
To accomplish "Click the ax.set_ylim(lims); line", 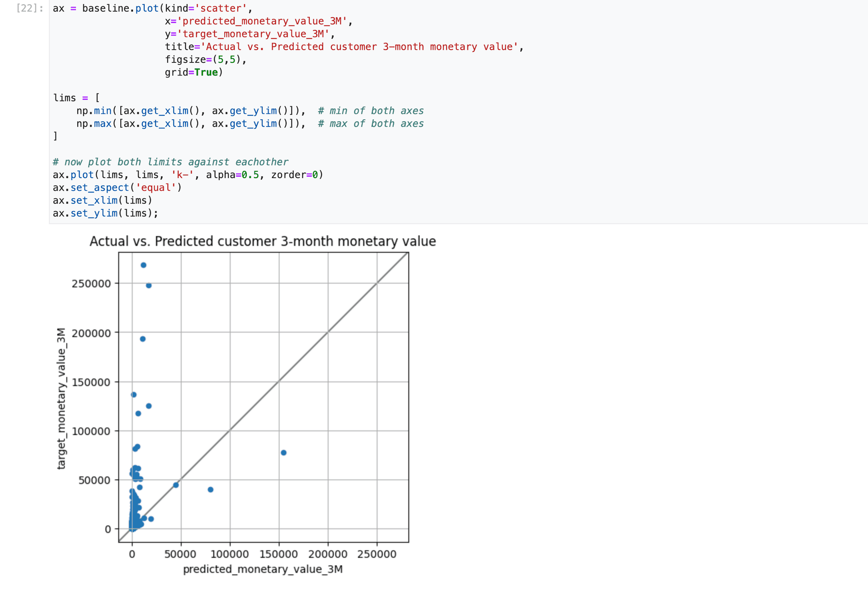I will pyautogui.click(x=105, y=213).
